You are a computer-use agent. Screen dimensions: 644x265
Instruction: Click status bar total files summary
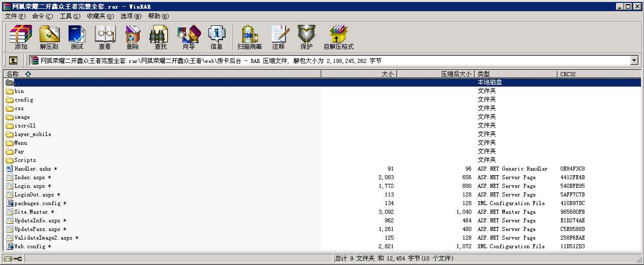[394, 258]
